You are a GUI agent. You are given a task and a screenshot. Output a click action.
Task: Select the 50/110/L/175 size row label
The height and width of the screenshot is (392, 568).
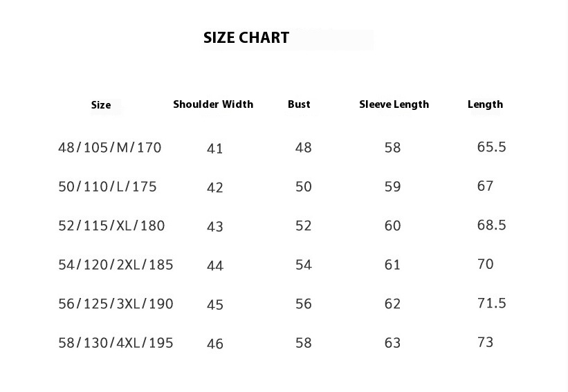click(x=108, y=187)
